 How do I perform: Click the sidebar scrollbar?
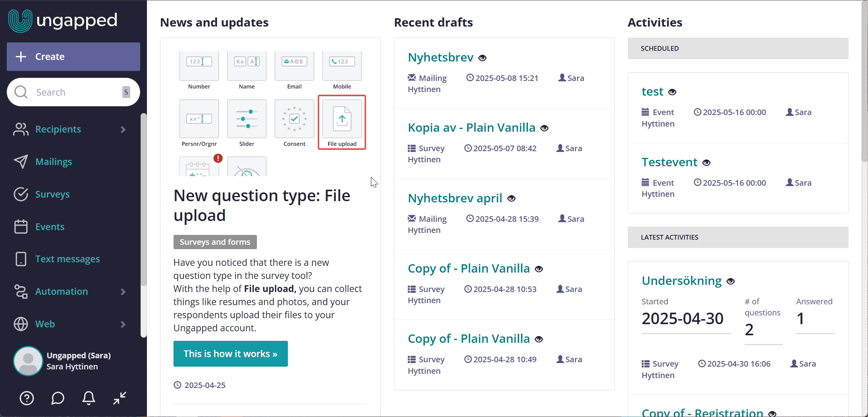[143, 200]
